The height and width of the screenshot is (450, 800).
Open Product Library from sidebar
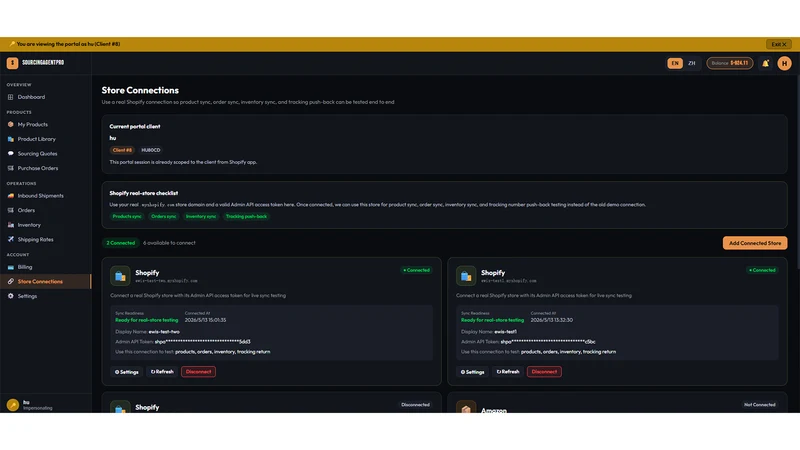(36, 139)
